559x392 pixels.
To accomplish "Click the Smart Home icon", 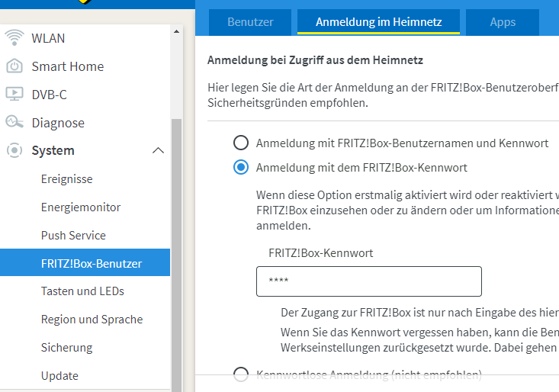I will pos(14,66).
